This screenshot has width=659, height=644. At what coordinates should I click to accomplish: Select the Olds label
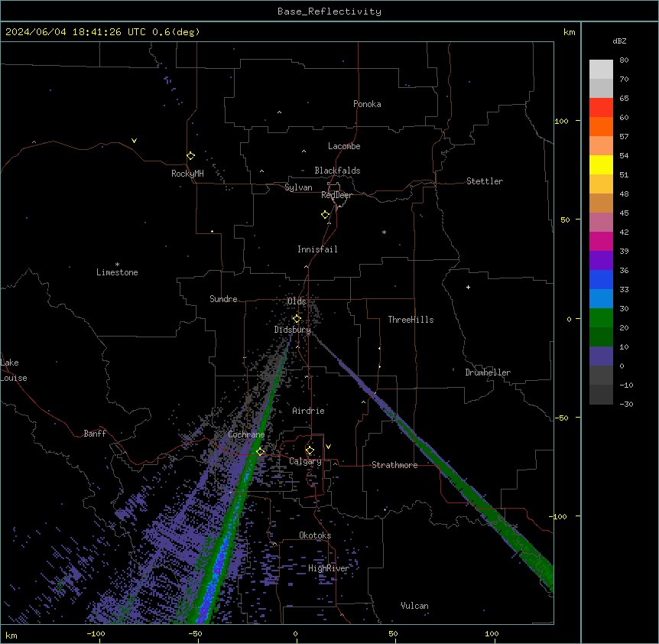(x=297, y=301)
